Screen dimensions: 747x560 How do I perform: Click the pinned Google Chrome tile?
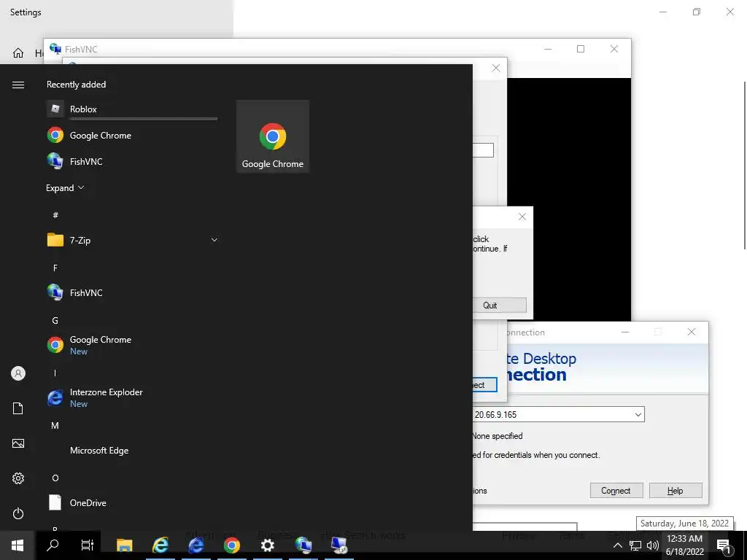click(273, 136)
